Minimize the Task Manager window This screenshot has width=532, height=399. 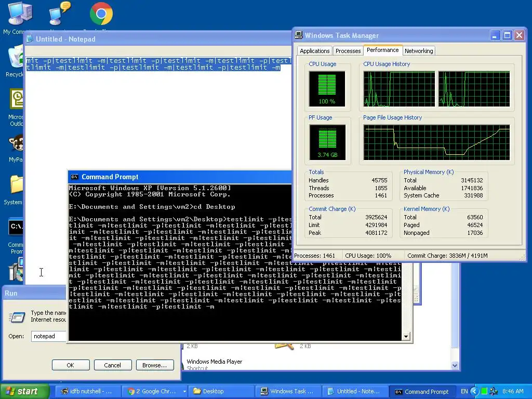[x=495, y=35]
